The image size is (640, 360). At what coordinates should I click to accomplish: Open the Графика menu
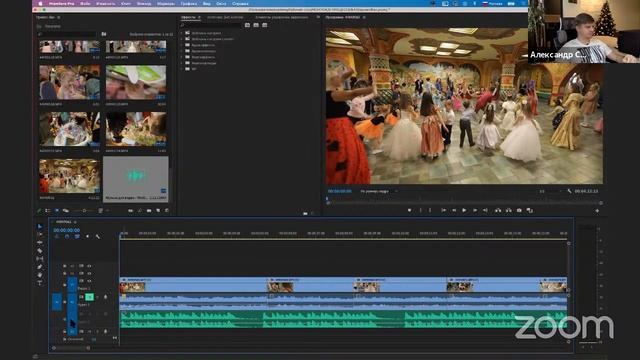coord(189,3)
